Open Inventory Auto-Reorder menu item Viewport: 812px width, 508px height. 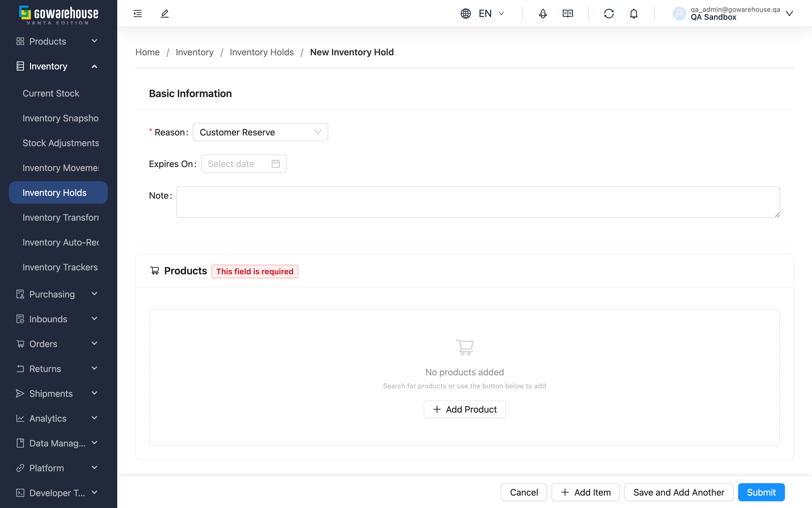pos(58,242)
